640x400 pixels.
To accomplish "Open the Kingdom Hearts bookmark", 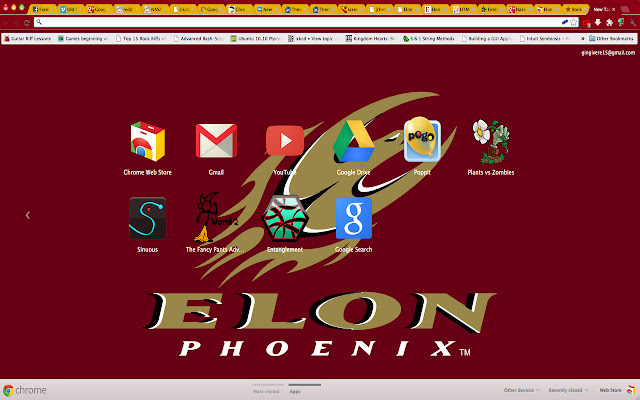I will click(371, 39).
